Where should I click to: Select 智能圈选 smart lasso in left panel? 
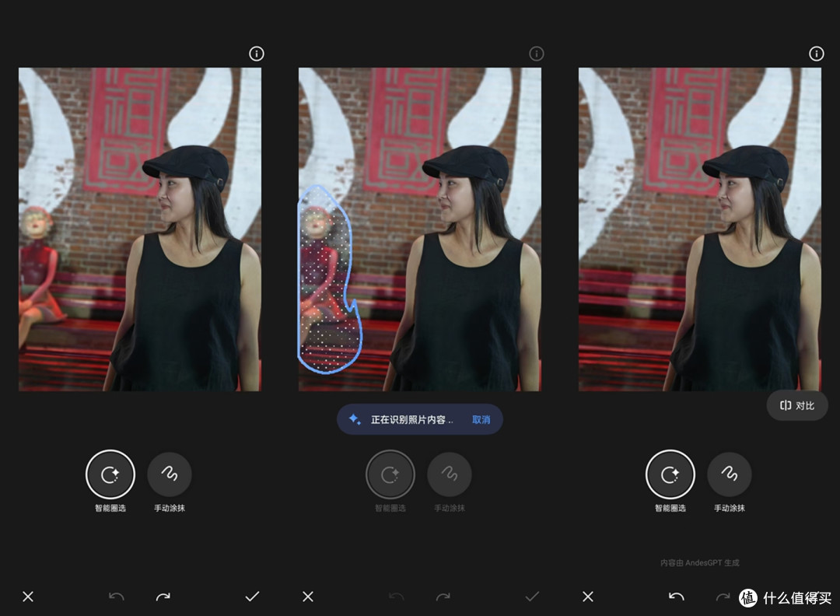point(110,474)
